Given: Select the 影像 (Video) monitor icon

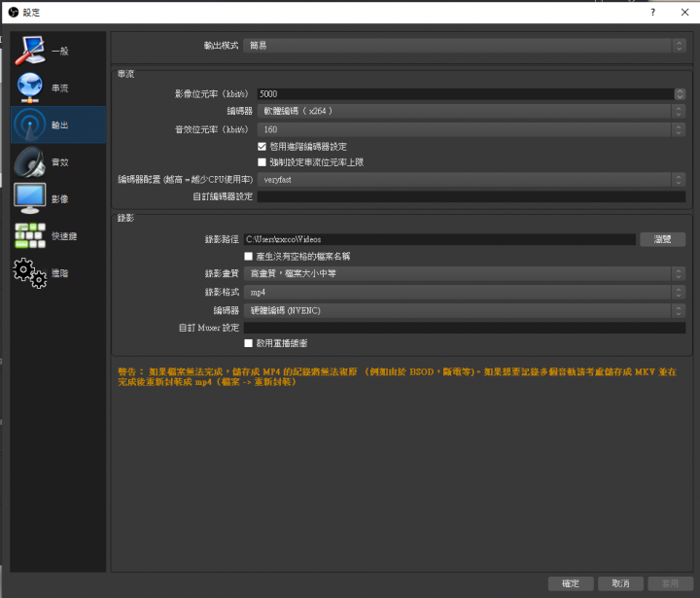Looking at the screenshot, I should coord(29,198).
